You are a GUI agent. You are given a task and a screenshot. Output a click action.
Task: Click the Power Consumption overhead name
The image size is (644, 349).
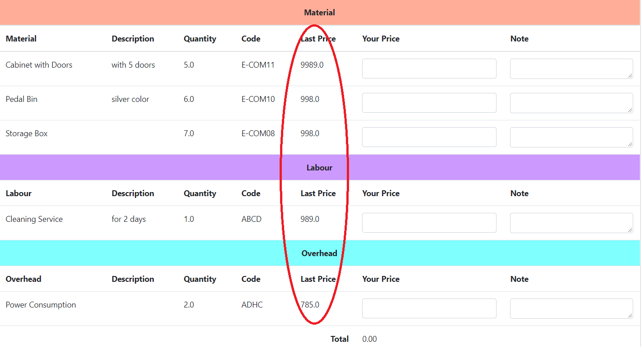coord(41,305)
